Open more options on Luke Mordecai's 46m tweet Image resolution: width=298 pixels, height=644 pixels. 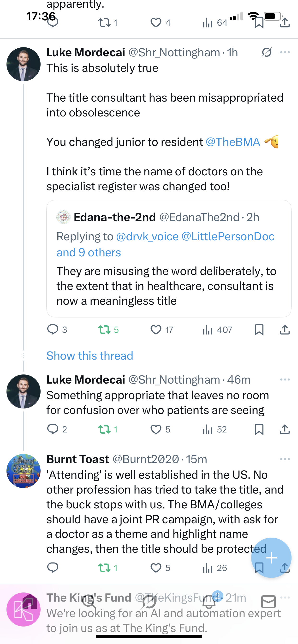coord(285,379)
